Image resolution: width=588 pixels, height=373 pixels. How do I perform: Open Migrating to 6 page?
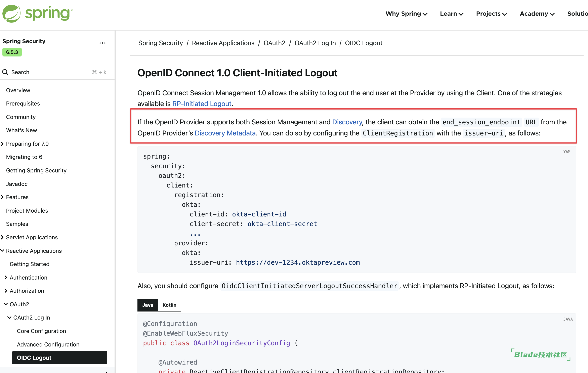(24, 157)
